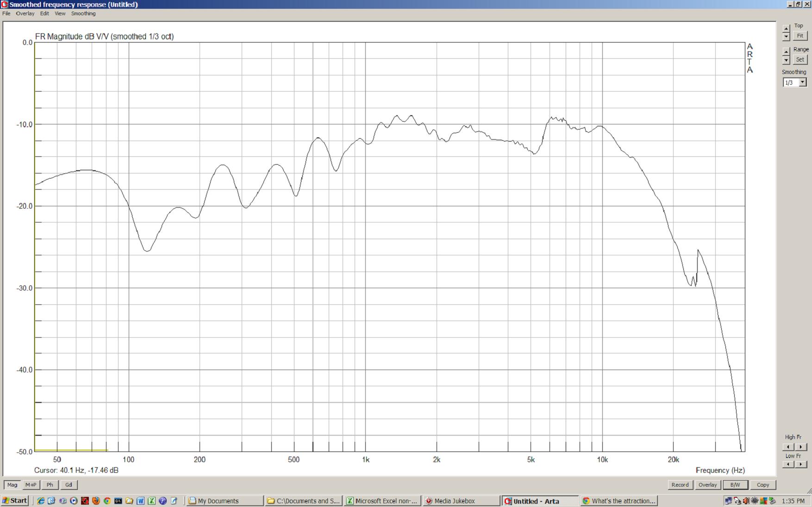
Task: Open the Edit menu
Action: [x=44, y=13]
